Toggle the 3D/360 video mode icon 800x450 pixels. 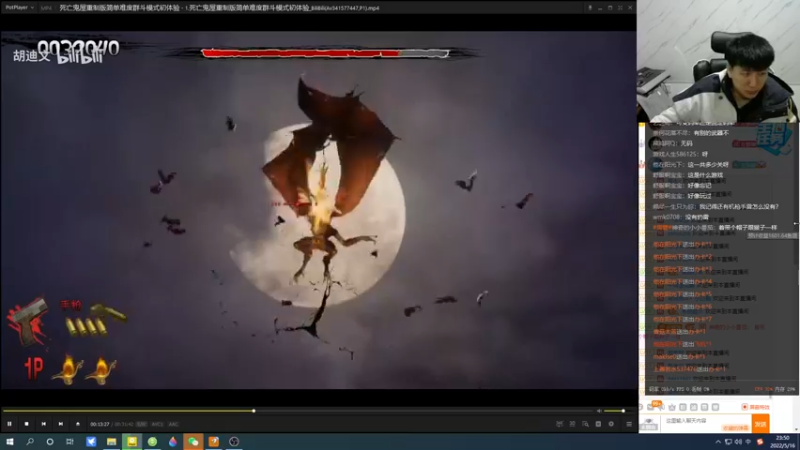tap(560, 424)
